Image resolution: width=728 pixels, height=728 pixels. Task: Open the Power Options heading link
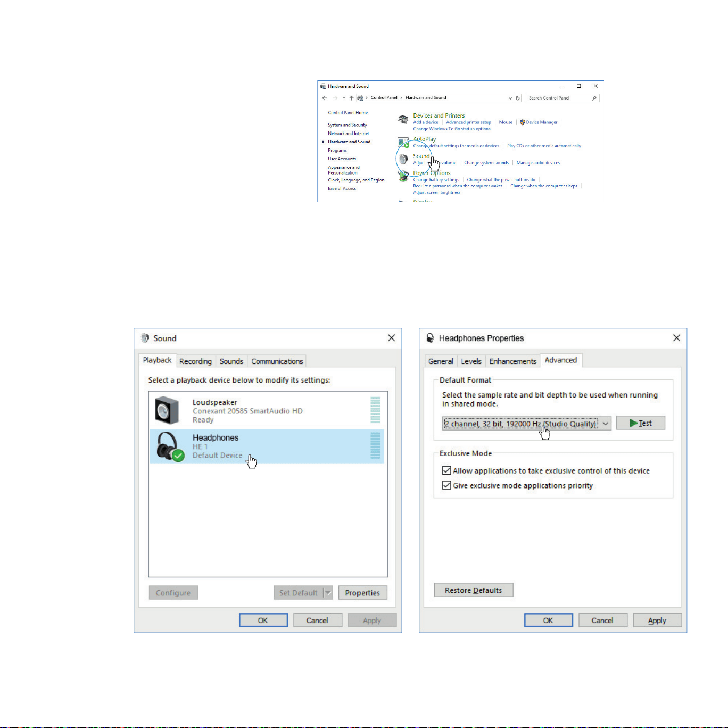tap(432, 173)
